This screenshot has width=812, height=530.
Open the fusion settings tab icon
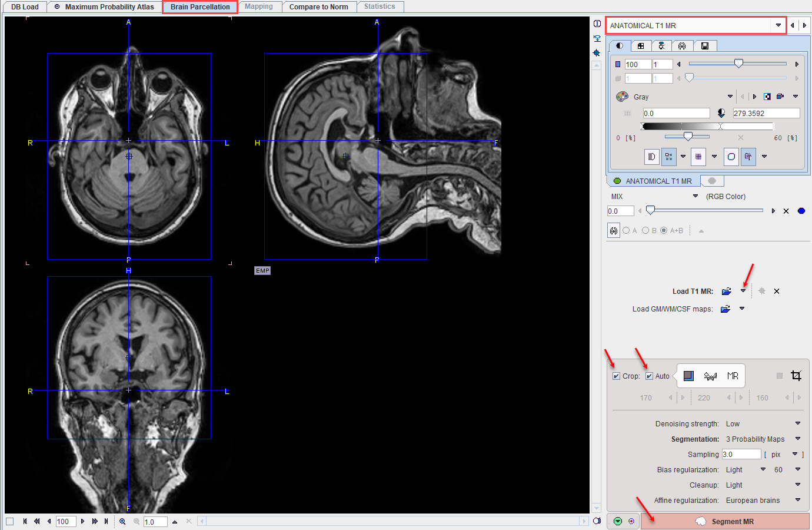[682, 45]
